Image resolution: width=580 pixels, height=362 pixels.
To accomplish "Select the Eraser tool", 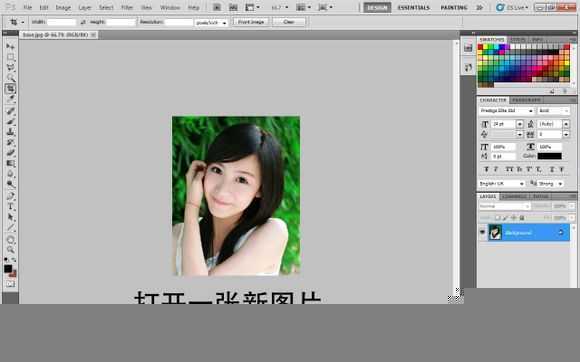I will (10, 153).
